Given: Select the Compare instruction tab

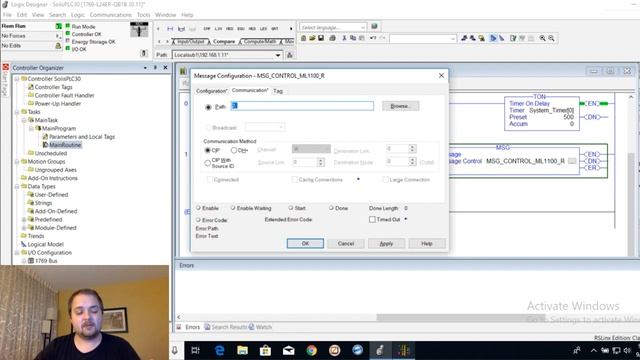Looking at the screenshot, I should pos(224,42).
